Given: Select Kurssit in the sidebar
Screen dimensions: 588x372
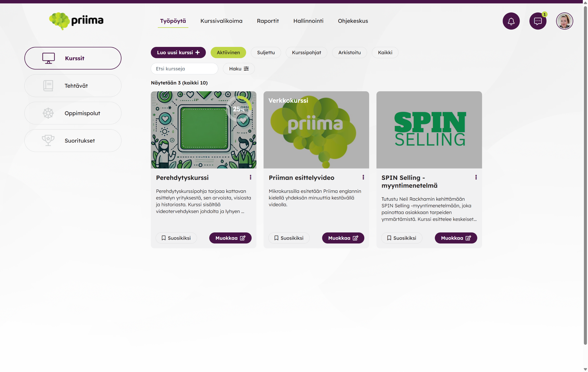Looking at the screenshot, I should pos(73,58).
